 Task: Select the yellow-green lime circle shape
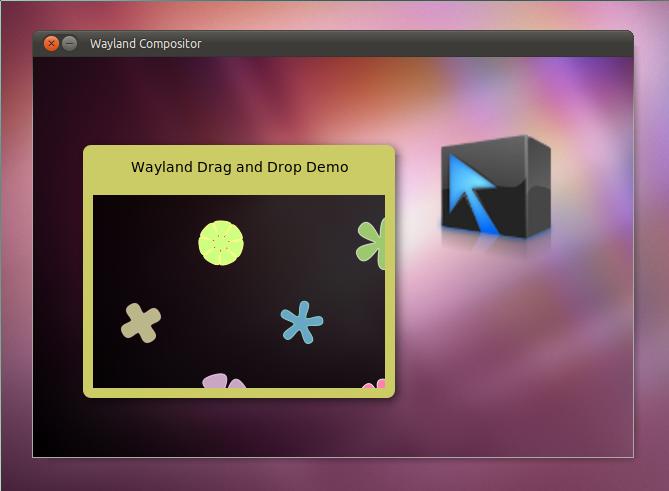[x=221, y=243]
